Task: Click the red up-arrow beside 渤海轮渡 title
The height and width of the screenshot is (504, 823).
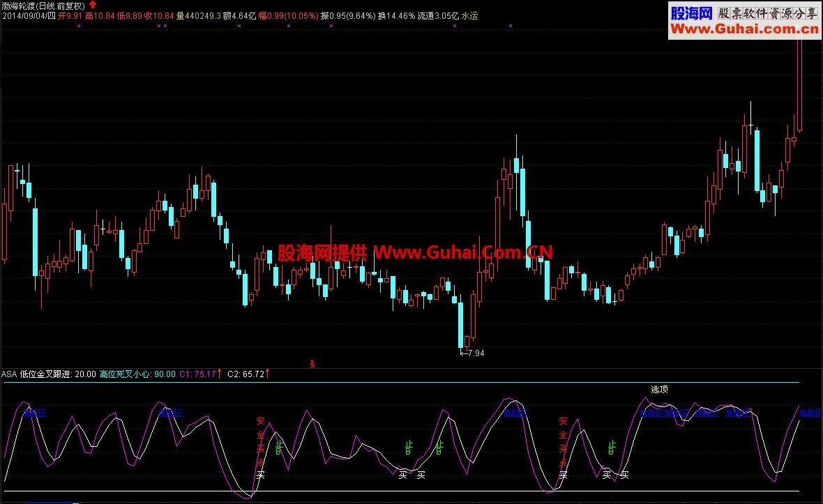Action: click(93, 5)
